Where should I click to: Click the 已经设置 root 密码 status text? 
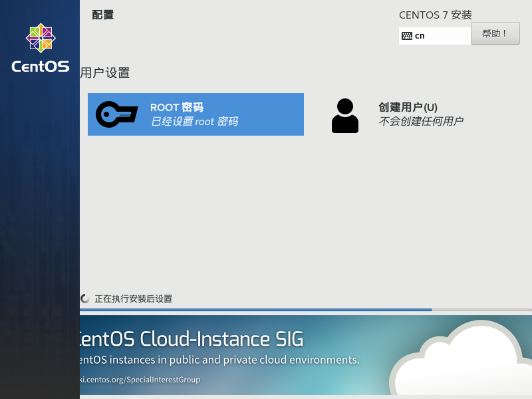click(x=194, y=122)
